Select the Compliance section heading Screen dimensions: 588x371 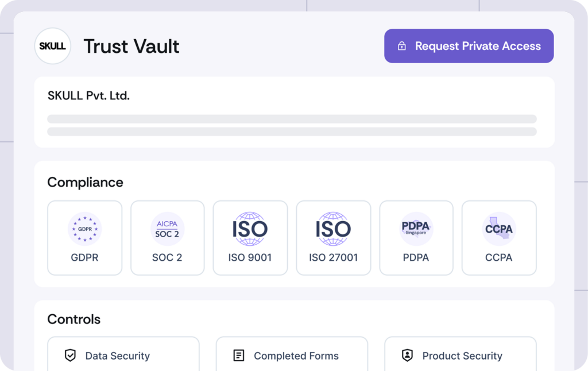coord(85,182)
